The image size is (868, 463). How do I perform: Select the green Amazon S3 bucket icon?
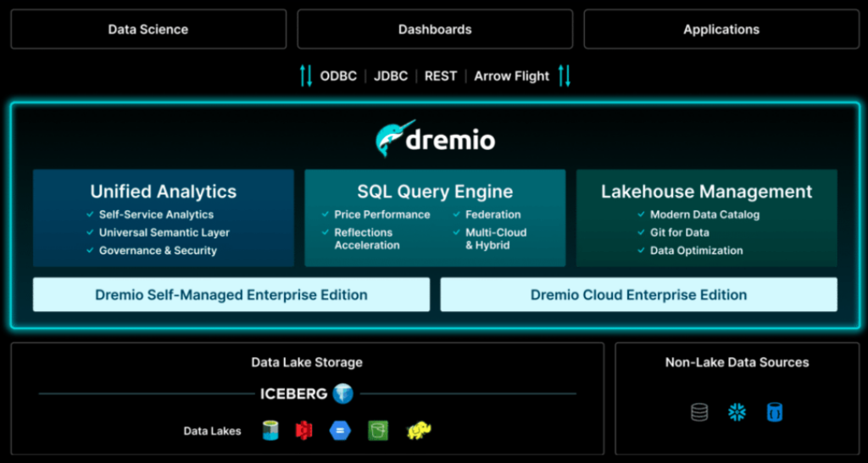(378, 430)
